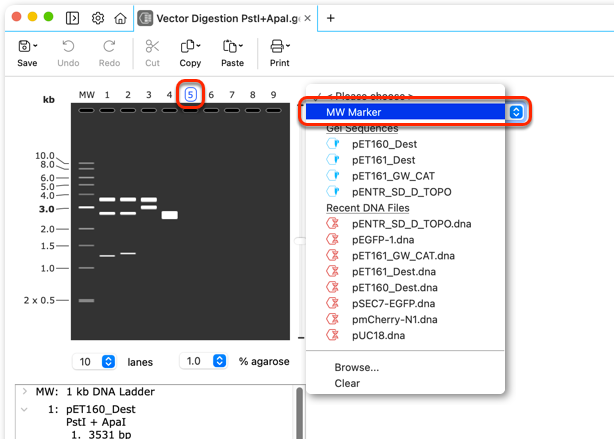
Task: Click the lane 4 gel band
Action: point(170,215)
